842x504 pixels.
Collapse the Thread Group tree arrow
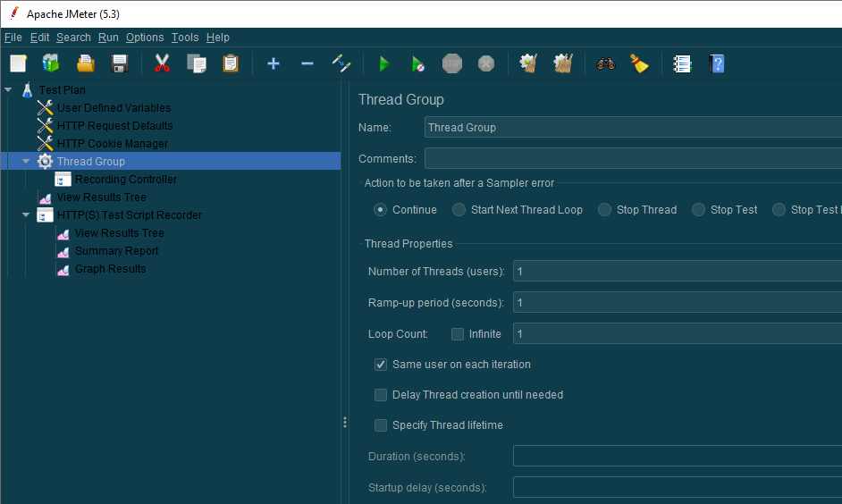click(26, 161)
